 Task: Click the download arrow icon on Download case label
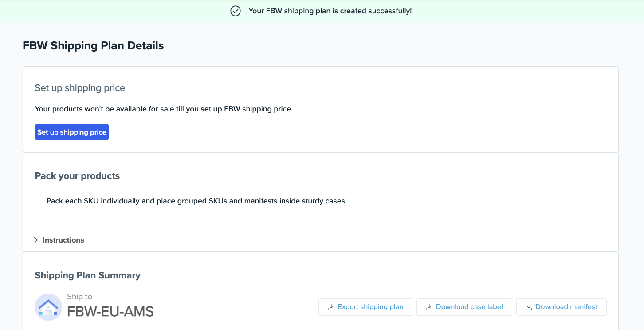click(x=429, y=307)
